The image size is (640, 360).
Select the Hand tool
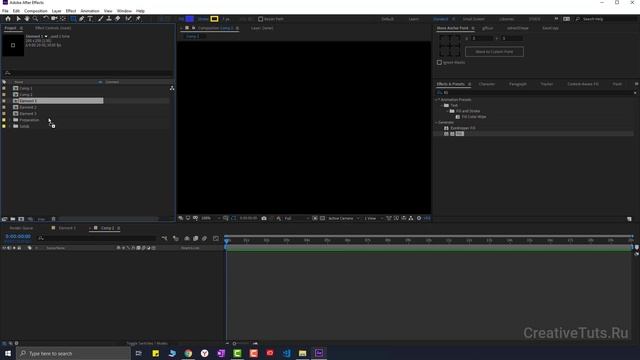tap(27, 19)
